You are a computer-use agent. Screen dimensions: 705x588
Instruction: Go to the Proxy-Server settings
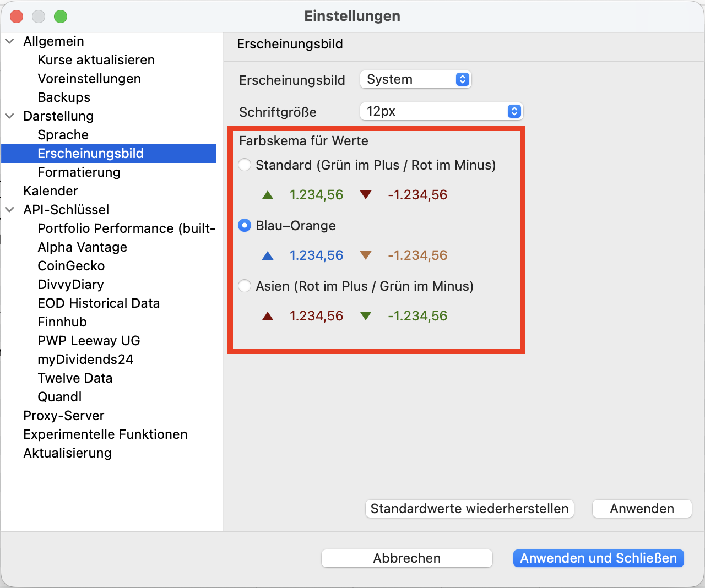tap(63, 416)
